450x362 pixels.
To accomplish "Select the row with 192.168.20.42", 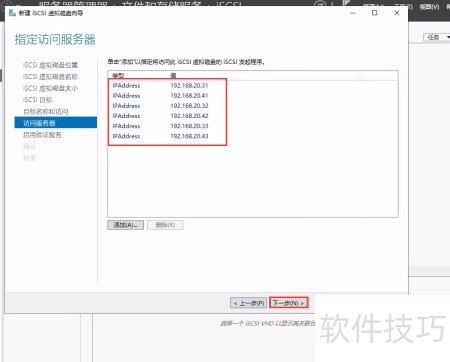I will point(253,116).
